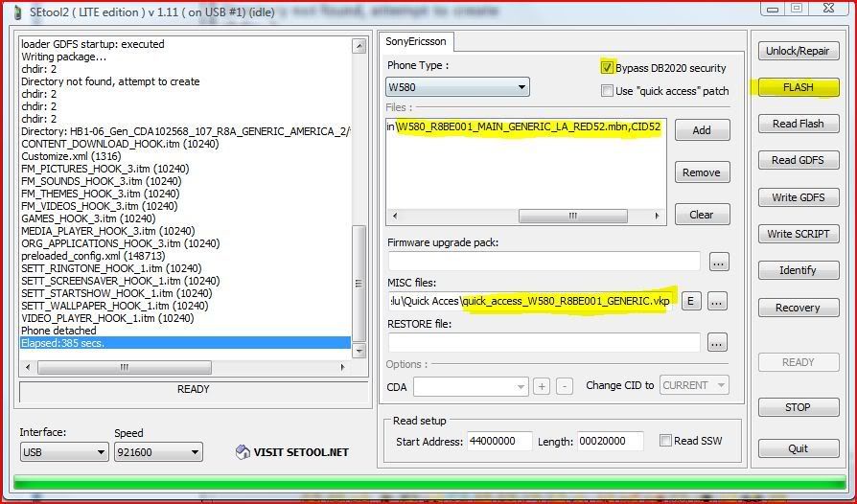Click the VISIT SETOOL.NET house icon

point(243,452)
